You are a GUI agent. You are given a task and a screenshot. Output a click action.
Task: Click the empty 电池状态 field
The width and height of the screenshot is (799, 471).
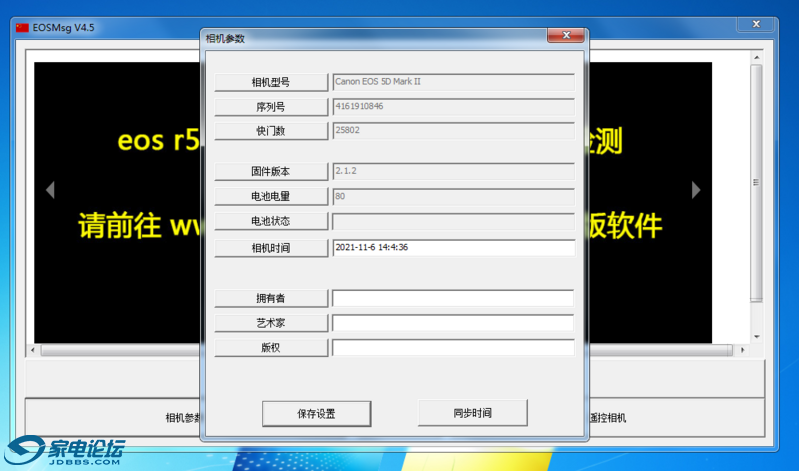[x=454, y=221]
